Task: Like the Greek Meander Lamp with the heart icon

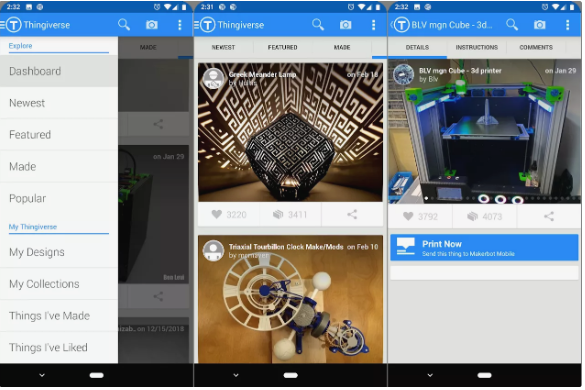Action: [217, 215]
